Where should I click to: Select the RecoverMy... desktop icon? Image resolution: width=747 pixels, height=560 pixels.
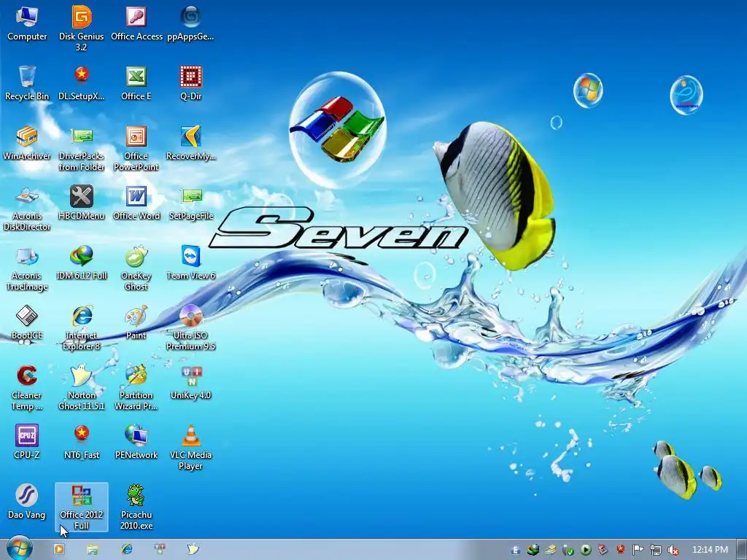[190, 143]
